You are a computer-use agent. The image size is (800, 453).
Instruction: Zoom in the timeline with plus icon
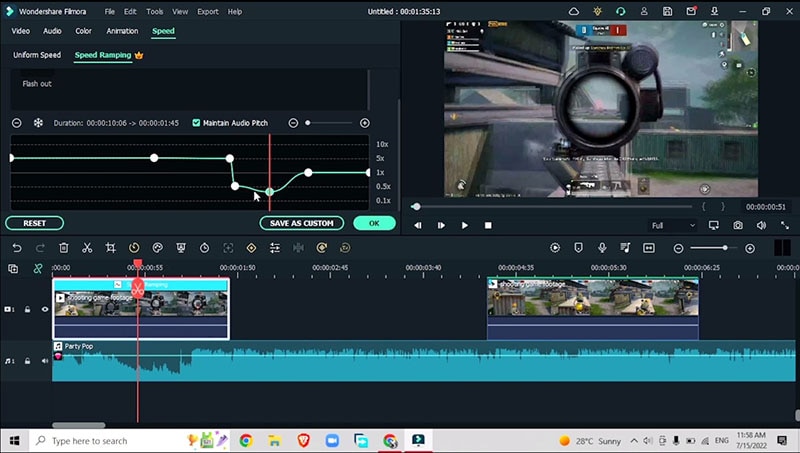tap(749, 248)
